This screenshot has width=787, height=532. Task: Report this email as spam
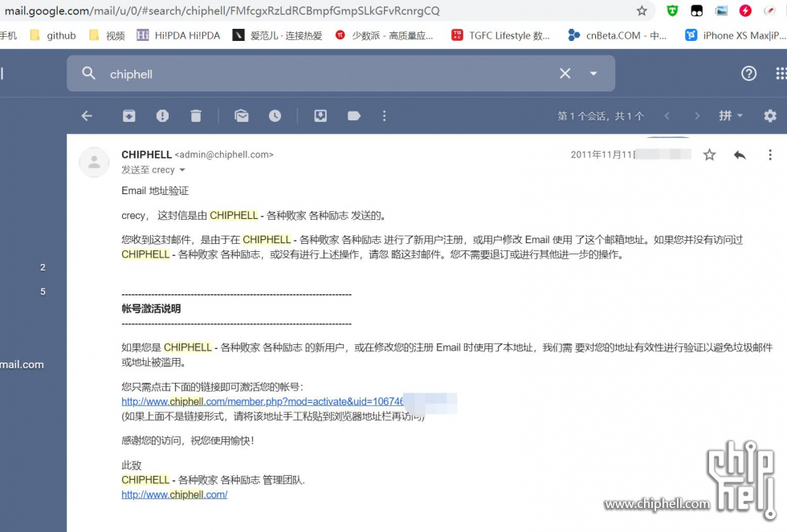[x=162, y=116]
